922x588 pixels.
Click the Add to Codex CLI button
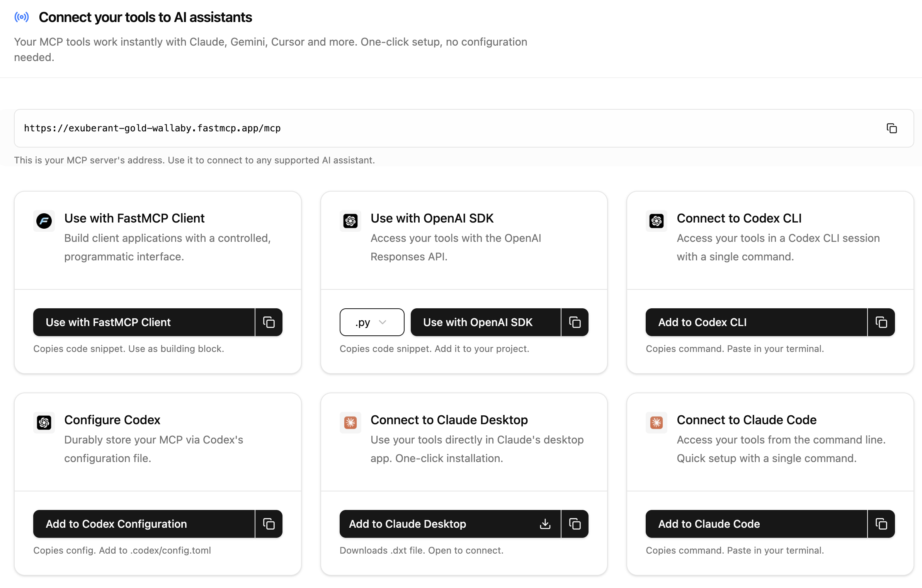pos(756,322)
